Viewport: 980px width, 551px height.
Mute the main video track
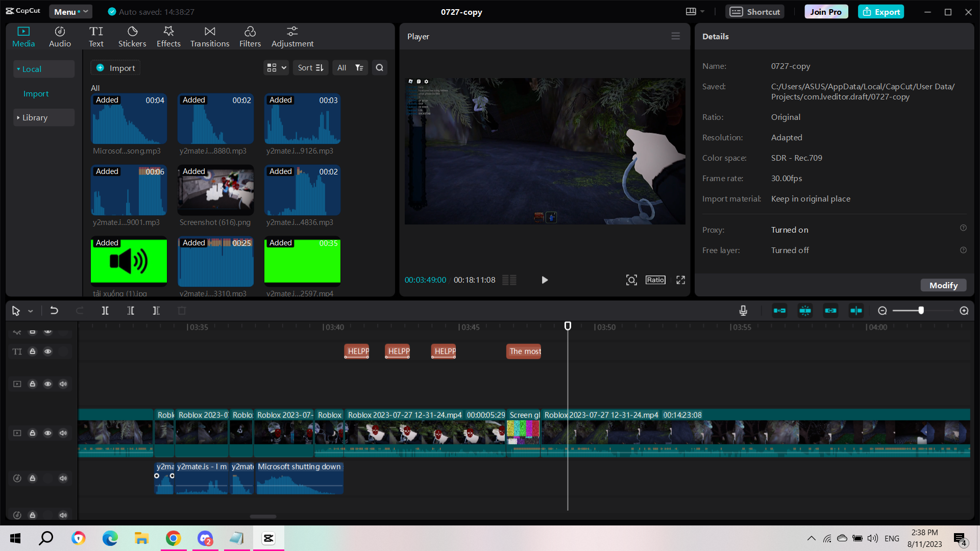(x=63, y=433)
